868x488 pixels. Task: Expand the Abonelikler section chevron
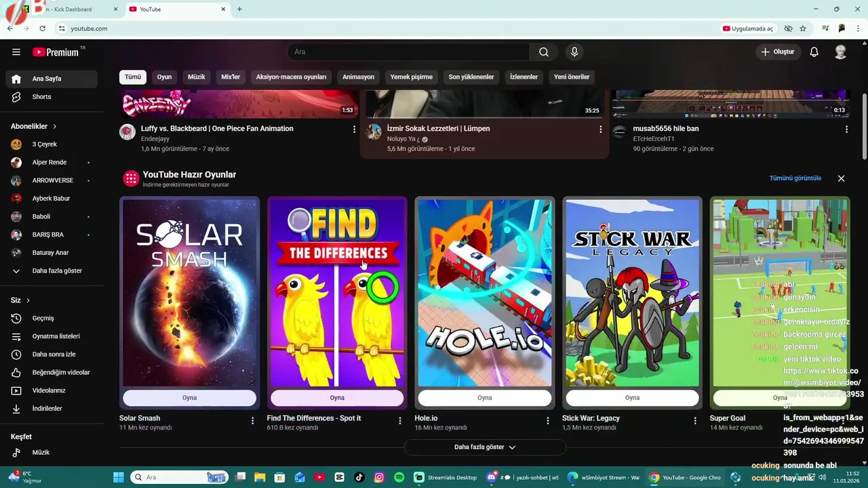[55, 127]
